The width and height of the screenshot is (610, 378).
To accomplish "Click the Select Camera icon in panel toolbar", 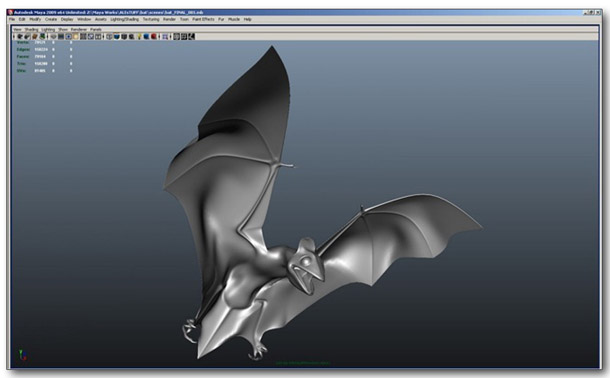I will [x=19, y=37].
